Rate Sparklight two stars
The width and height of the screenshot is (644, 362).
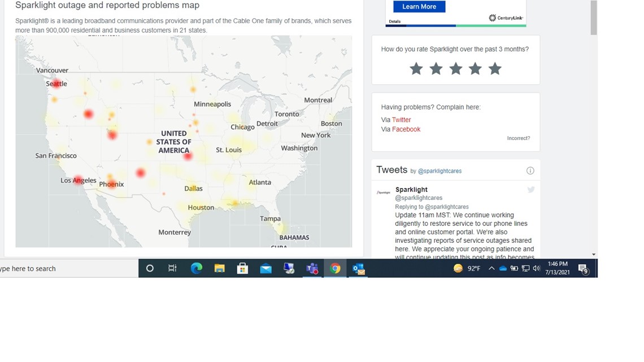436,68
